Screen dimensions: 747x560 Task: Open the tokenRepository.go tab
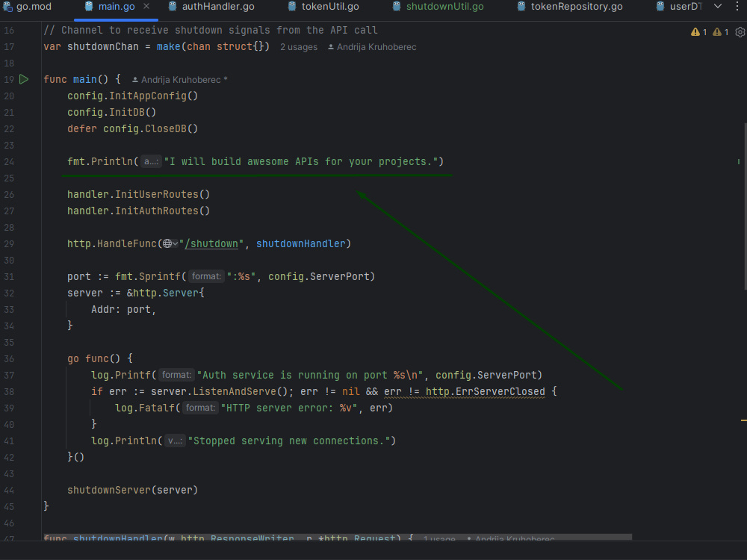tap(570, 7)
